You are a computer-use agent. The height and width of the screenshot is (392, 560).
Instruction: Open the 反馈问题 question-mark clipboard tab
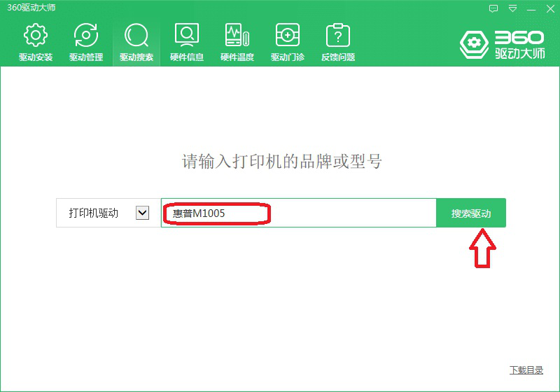click(x=338, y=42)
